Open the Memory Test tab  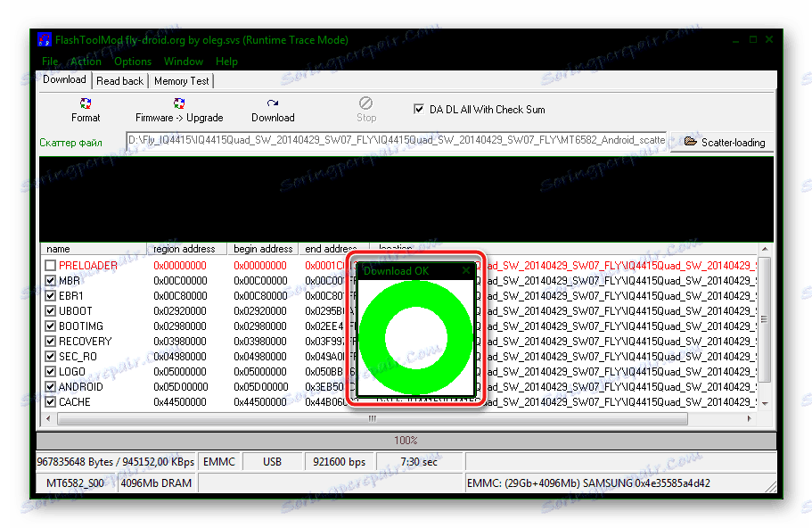[x=181, y=79]
